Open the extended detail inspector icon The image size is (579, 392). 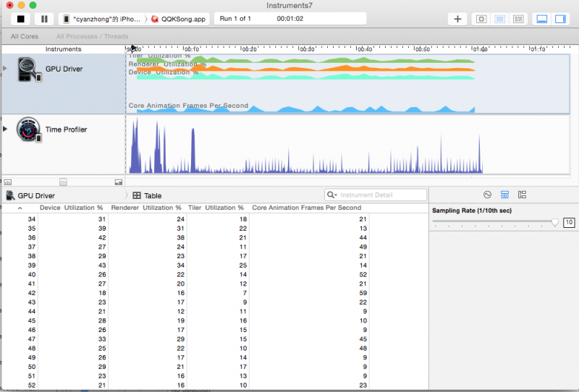click(x=522, y=195)
